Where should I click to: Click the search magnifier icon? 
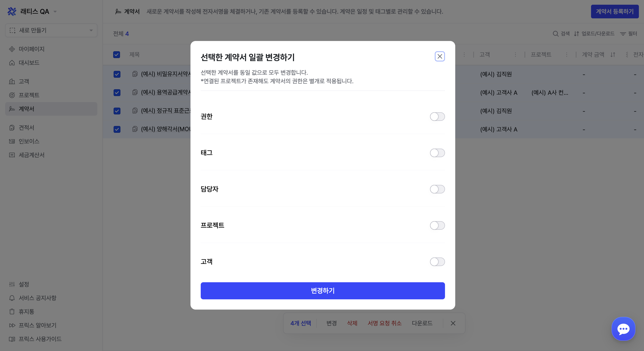(556, 34)
